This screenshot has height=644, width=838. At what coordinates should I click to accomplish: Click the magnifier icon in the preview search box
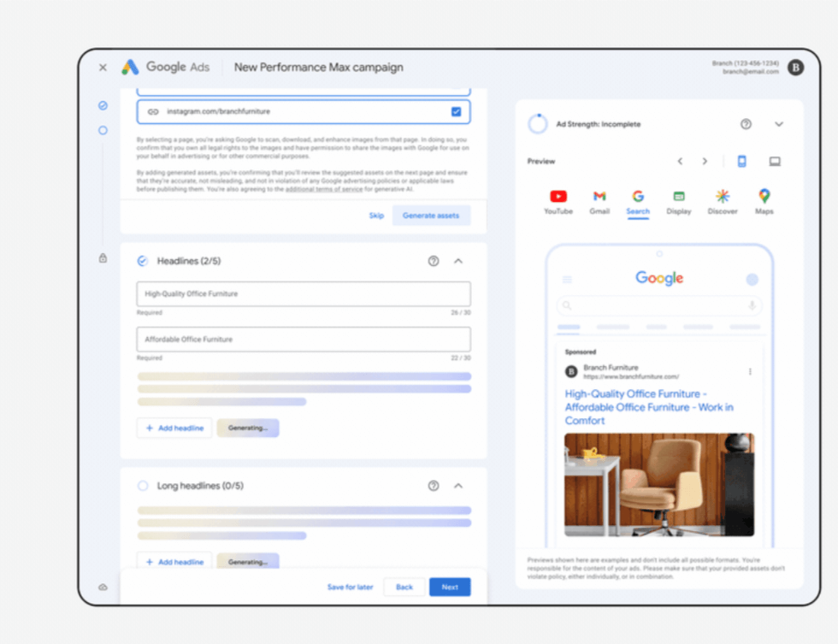click(x=567, y=305)
